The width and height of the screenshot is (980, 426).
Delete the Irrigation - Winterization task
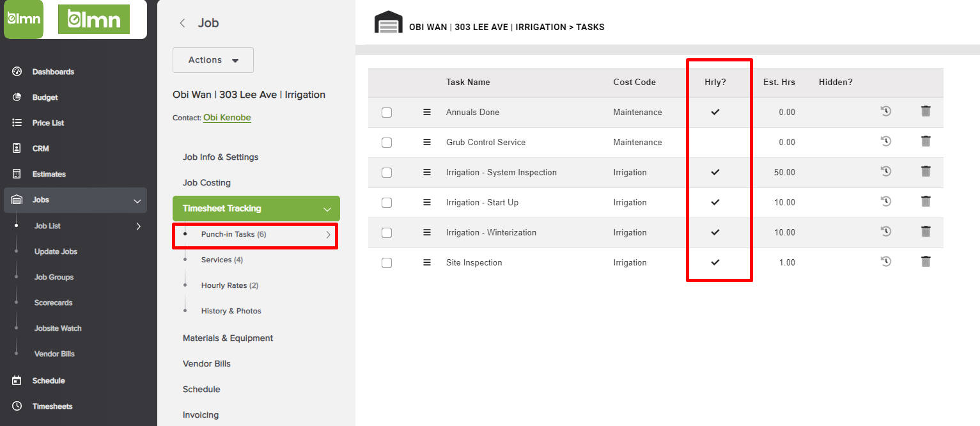pyautogui.click(x=926, y=232)
